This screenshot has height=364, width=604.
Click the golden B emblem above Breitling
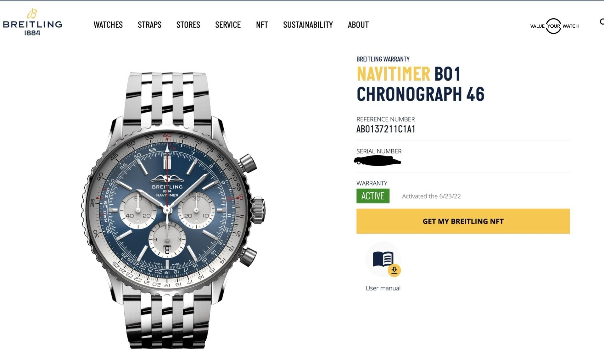pyautogui.click(x=32, y=14)
